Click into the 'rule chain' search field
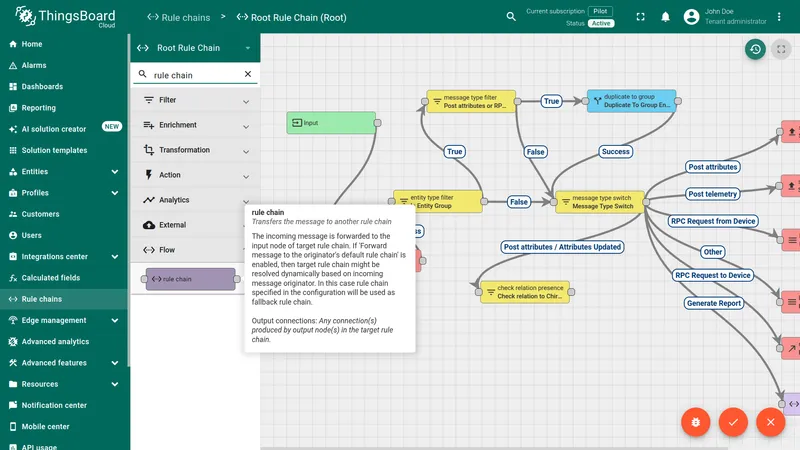Image resolution: width=800 pixels, height=450 pixels. click(x=195, y=75)
